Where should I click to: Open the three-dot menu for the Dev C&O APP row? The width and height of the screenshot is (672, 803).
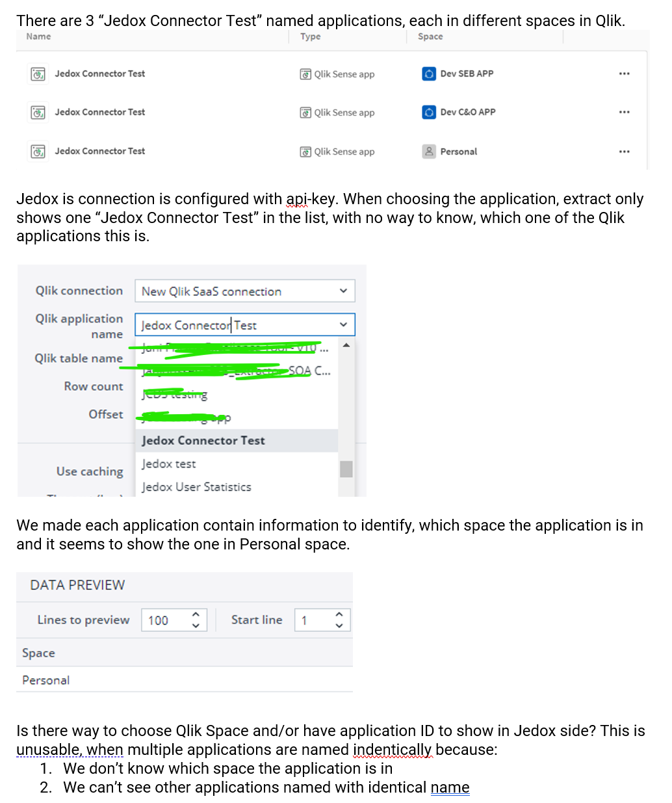click(624, 112)
